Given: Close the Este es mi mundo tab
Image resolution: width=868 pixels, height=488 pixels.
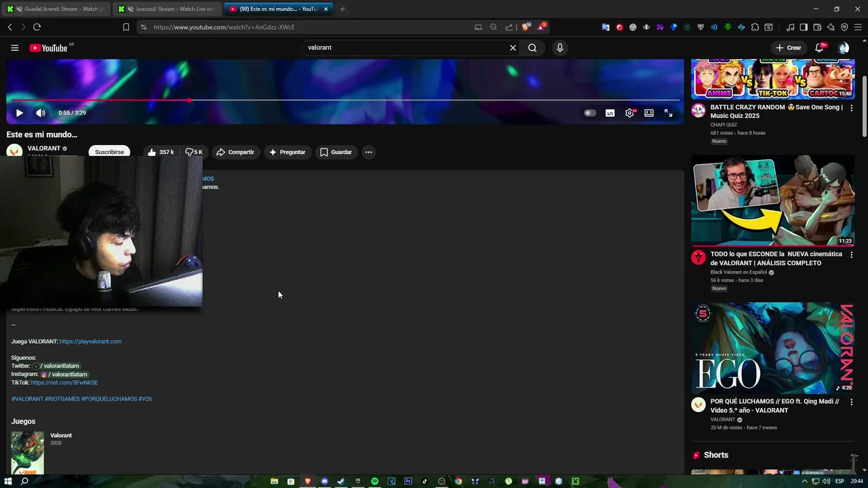Looking at the screenshot, I should 326,9.
